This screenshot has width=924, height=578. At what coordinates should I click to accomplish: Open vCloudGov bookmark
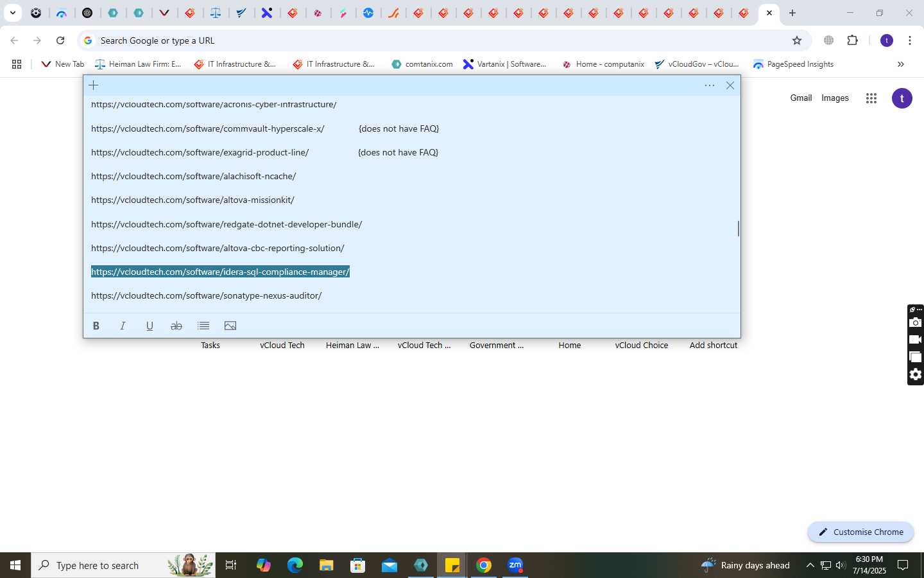point(697,64)
